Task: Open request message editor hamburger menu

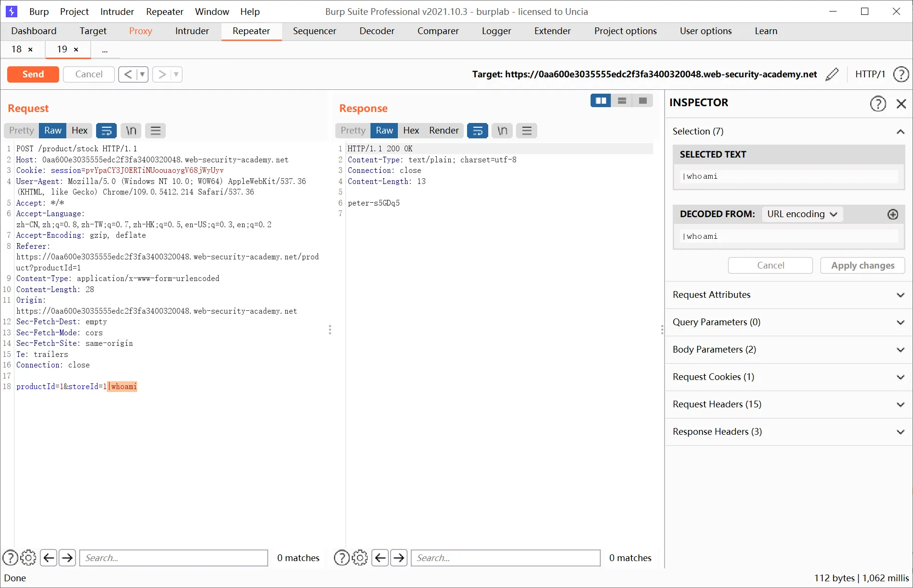Action: click(155, 131)
